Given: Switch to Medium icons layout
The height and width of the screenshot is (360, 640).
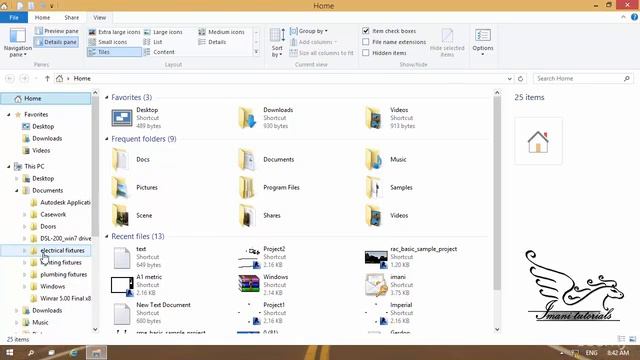Looking at the screenshot, I should (221, 32).
